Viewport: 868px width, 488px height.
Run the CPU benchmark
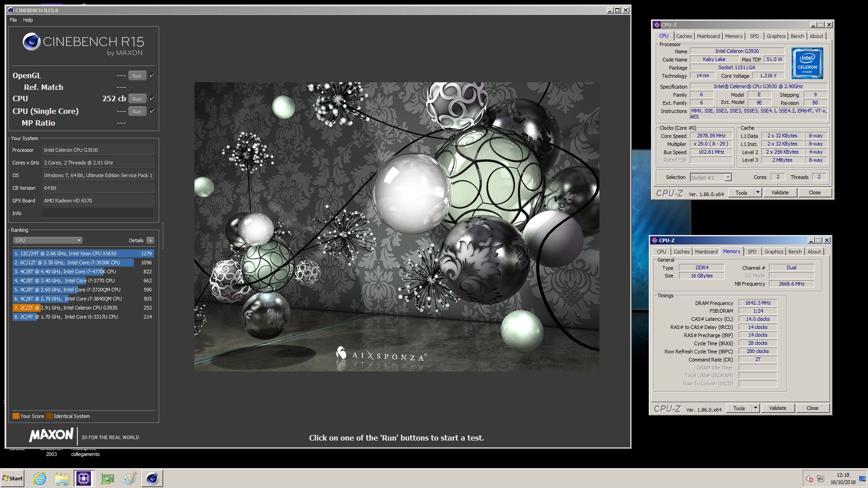137,99
